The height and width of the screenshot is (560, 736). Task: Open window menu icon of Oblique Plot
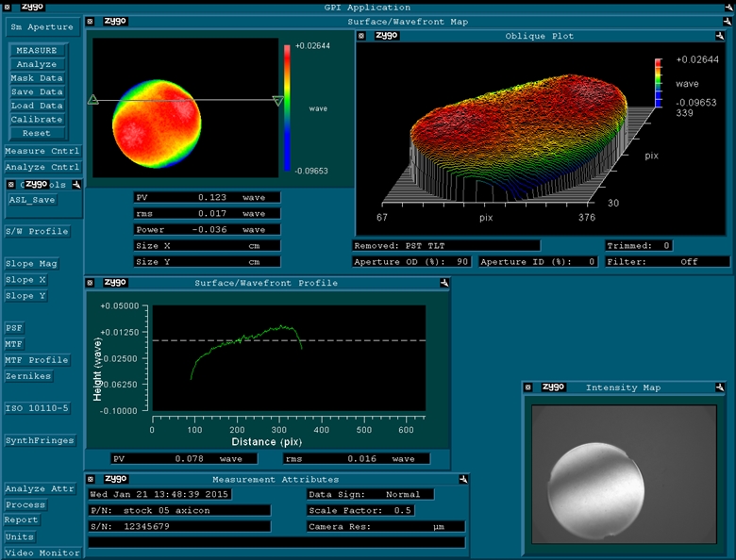pyautogui.click(x=362, y=36)
